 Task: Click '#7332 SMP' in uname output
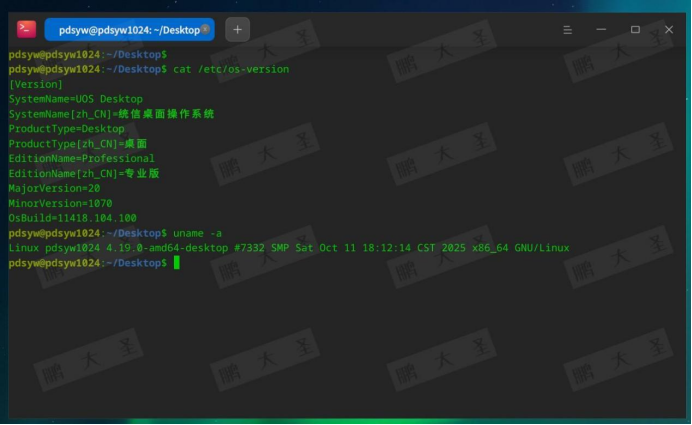click(261, 248)
